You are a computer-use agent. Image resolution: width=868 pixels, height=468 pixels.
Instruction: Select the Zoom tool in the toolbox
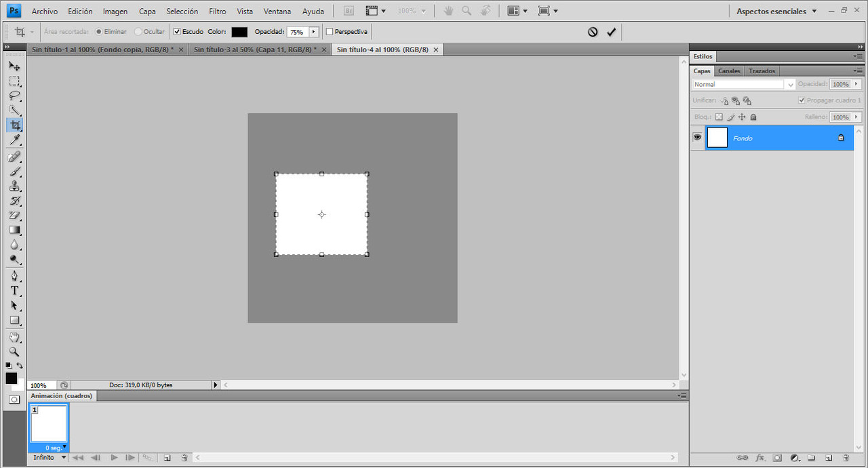[x=14, y=352]
